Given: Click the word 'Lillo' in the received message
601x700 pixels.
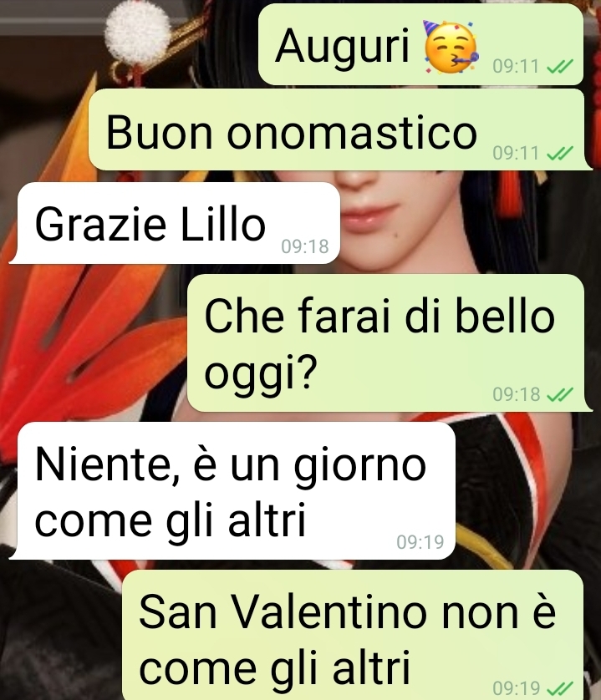Looking at the screenshot, I should pyautogui.click(x=222, y=223).
